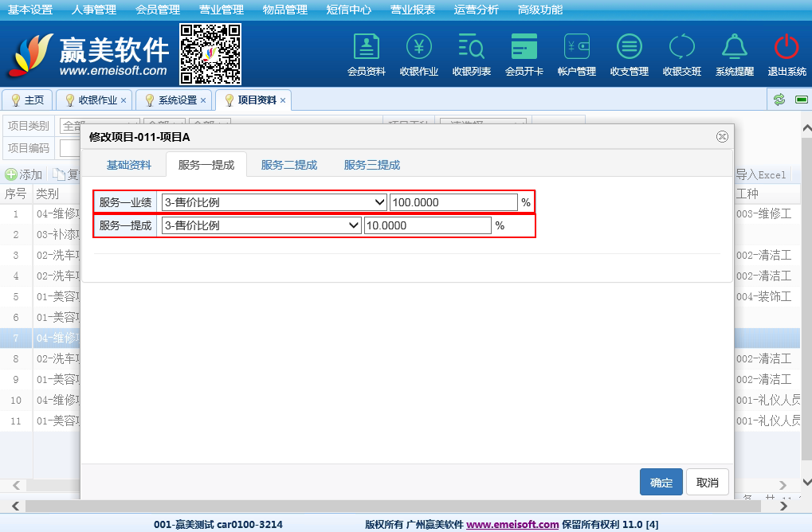Image resolution: width=812 pixels, height=532 pixels.
Task: Click the 确定 confirm button
Action: [661, 483]
